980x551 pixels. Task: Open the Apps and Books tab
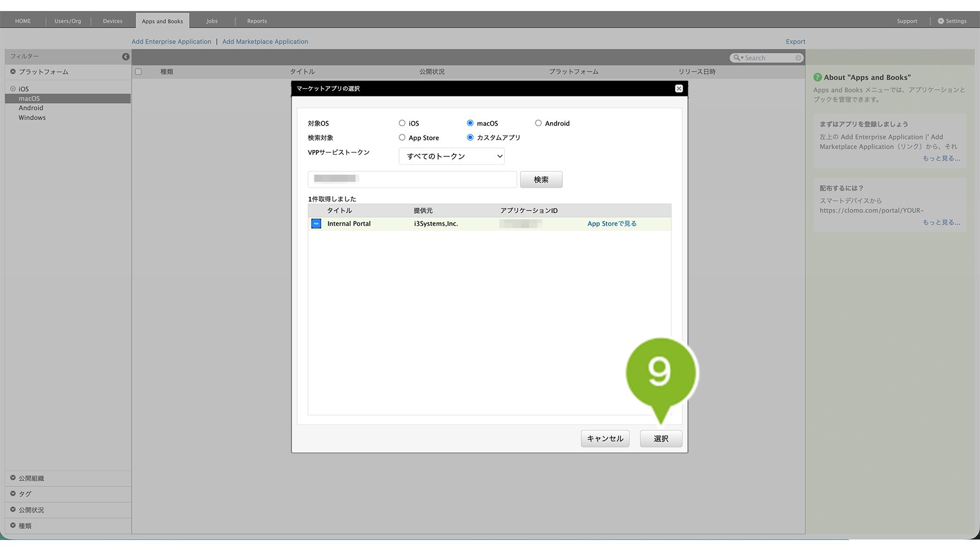(x=163, y=21)
